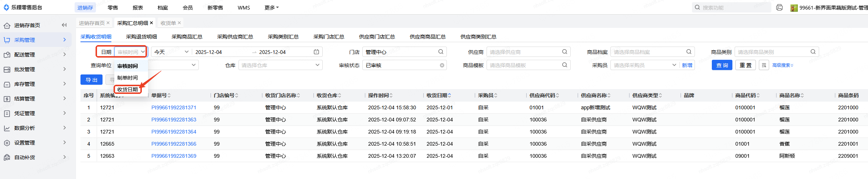Open the 今天 date range dropdown
Image resolution: width=868 pixels, height=179 pixels.
tap(171, 52)
